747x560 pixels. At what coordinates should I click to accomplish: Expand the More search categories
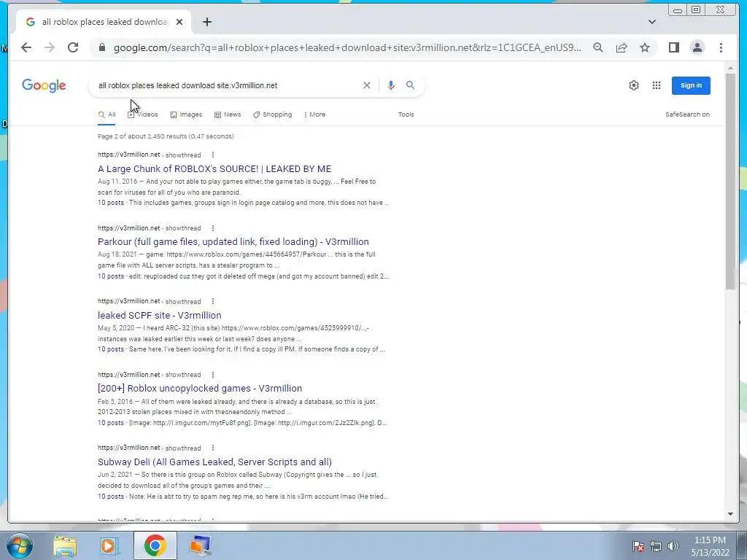pos(314,114)
